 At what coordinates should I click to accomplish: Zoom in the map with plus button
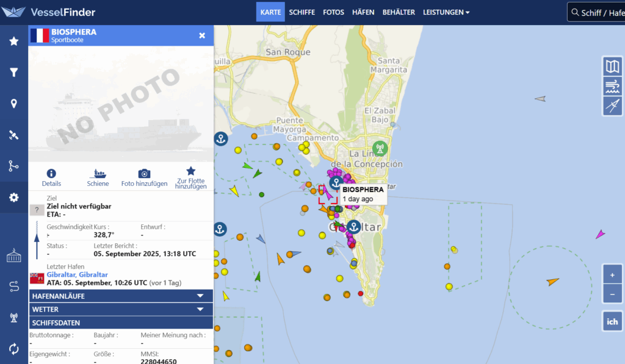612,275
